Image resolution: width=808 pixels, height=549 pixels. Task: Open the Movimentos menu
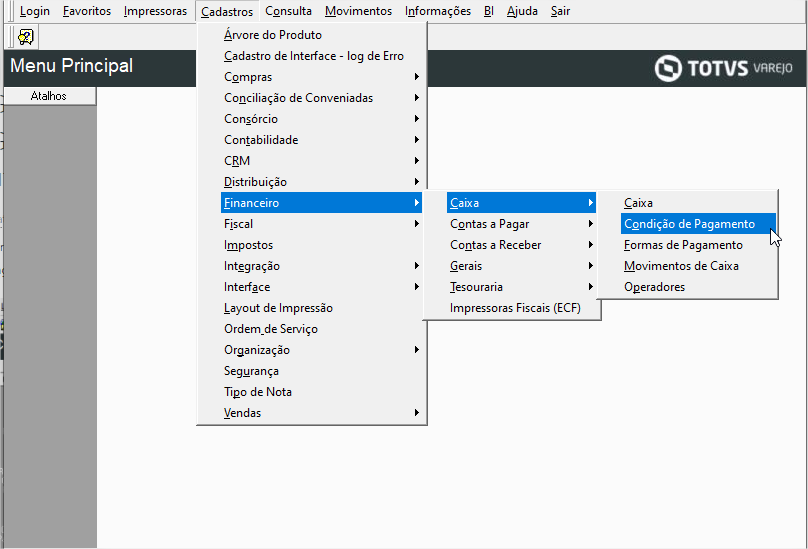click(358, 11)
